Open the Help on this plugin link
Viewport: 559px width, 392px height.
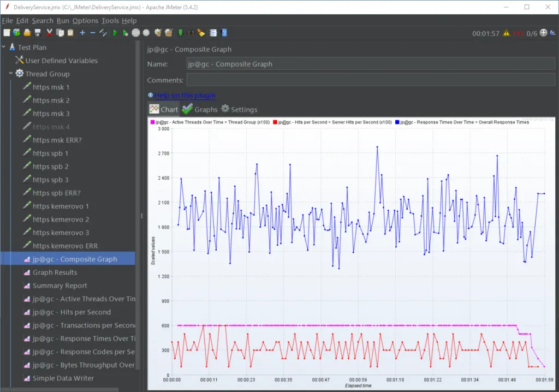(x=185, y=96)
